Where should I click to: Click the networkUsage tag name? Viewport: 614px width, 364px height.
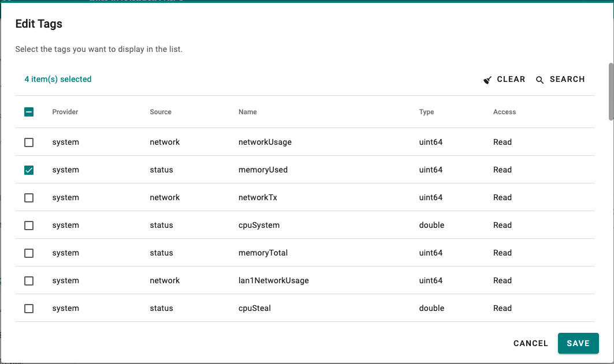tap(265, 142)
